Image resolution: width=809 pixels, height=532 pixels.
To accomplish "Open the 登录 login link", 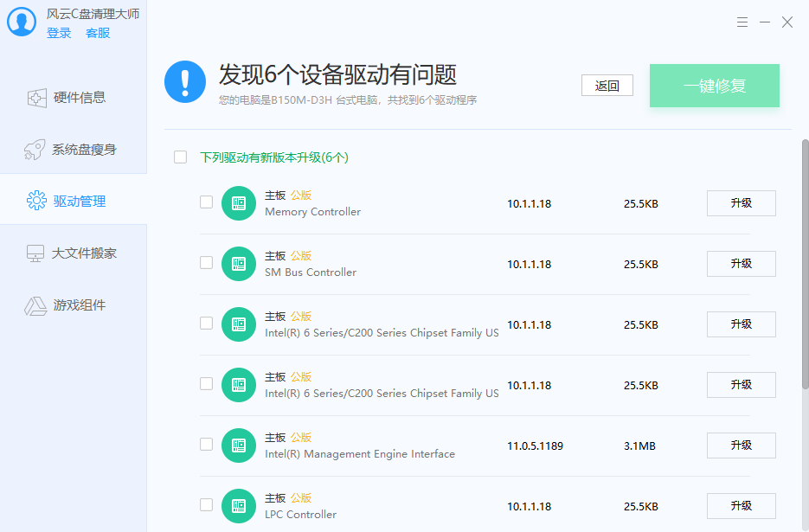I will 59,33.
